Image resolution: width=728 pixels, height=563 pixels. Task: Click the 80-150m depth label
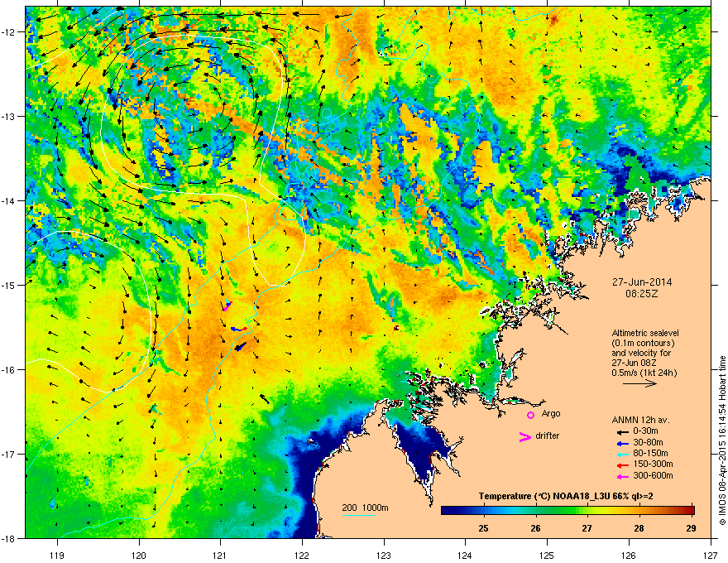[x=650, y=453]
